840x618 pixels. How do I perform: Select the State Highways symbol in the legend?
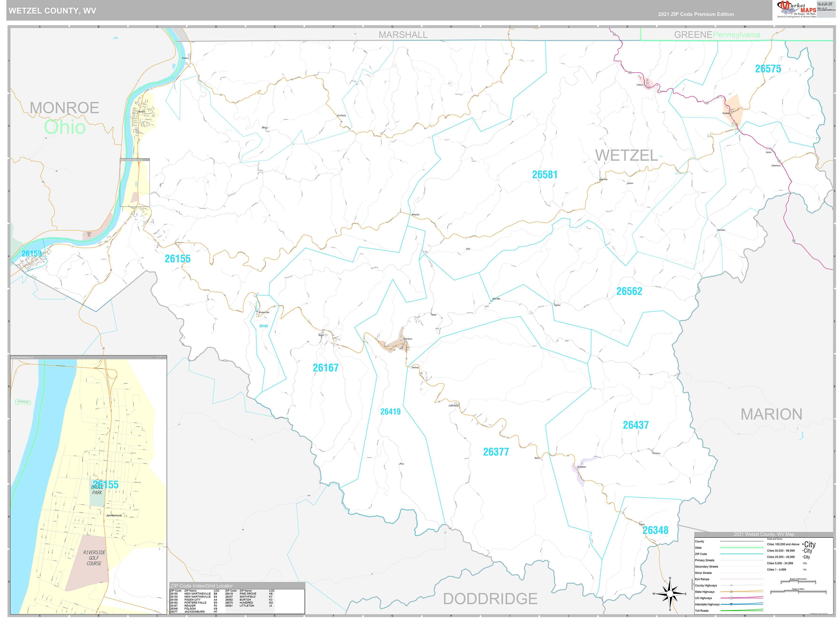coord(731,592)
